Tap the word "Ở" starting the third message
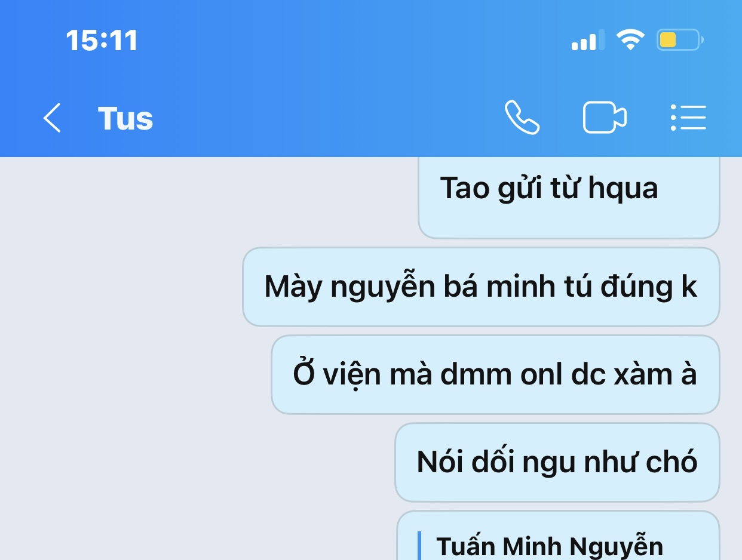The height and width of the screenshot is (560, 742). [x=304, y=374]
